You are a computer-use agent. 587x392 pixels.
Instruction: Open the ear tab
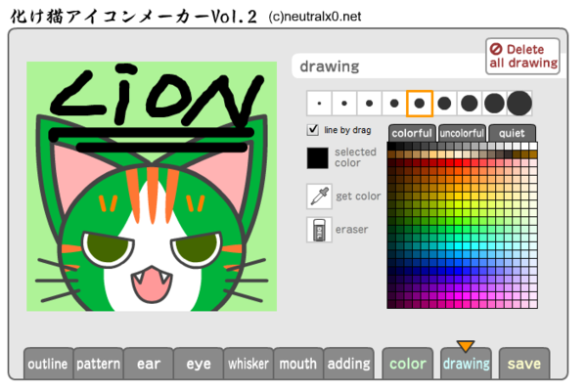(x=149, y=364)
